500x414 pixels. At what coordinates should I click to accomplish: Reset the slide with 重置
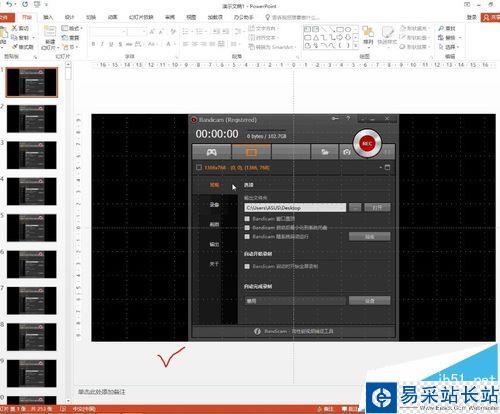click(70, 37)
